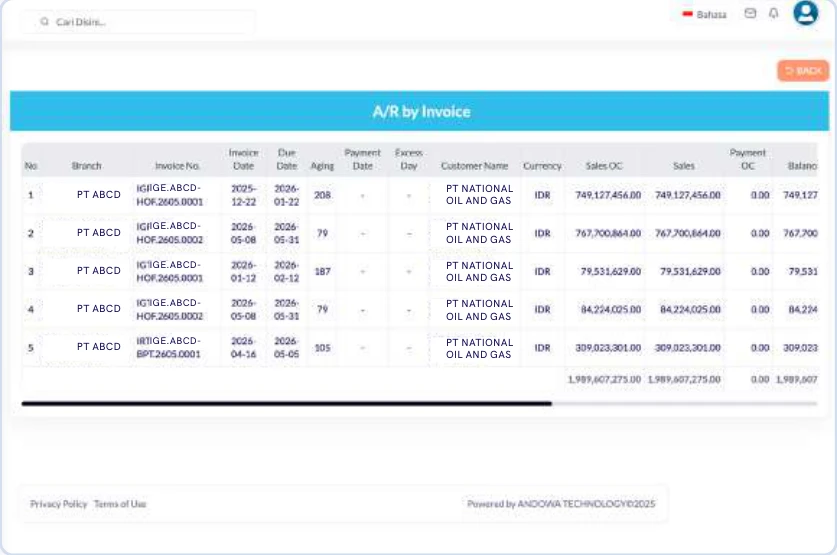Sort by the Branch column header
Screen dimensions: 837x555
click(x=86, y=166)
